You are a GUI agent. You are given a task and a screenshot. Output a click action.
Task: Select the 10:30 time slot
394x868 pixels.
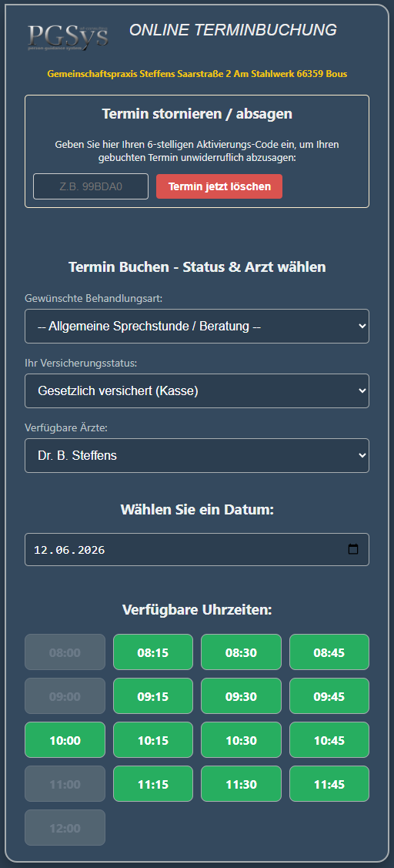pos(242,740)
